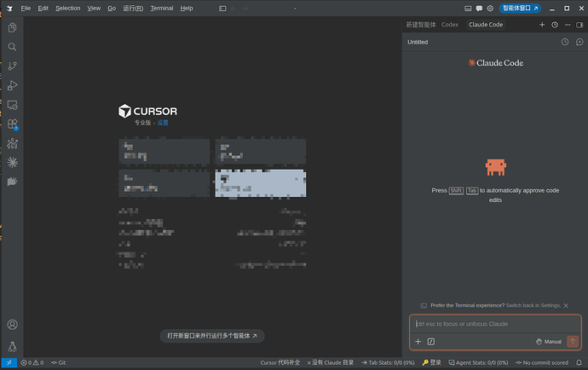Open the chat bubble icon in the title bar
Screen dimensions: 588x370
pyautogui.click(x=479, y=9)
